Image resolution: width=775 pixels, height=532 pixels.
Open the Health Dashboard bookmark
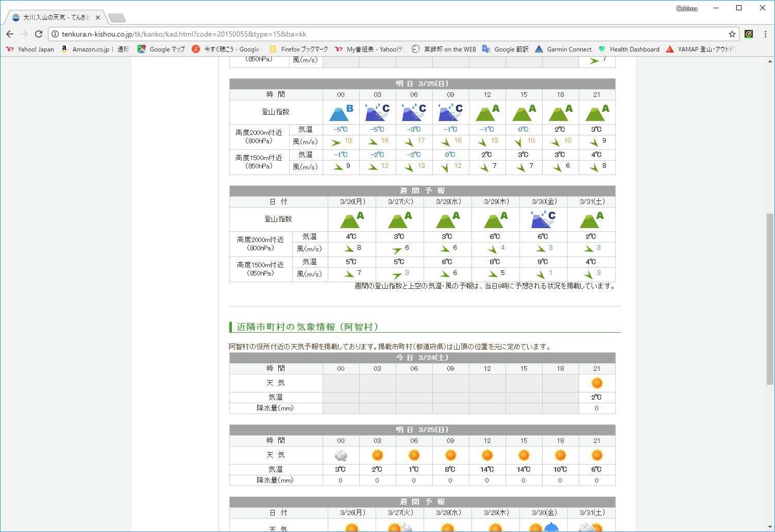tap(629, 49)
